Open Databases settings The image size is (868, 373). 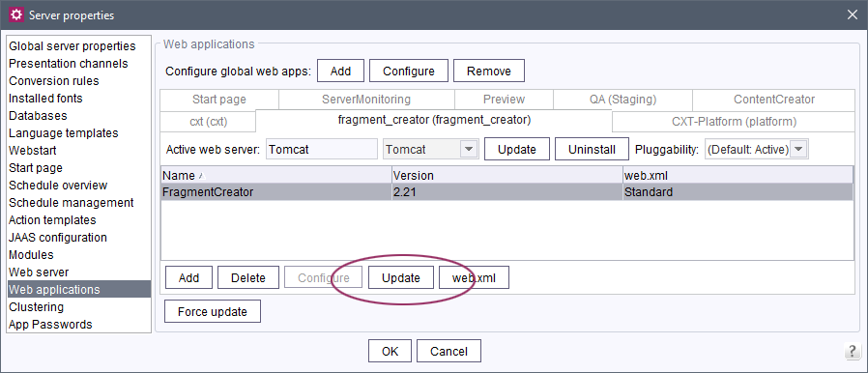(x=78, y=116)
